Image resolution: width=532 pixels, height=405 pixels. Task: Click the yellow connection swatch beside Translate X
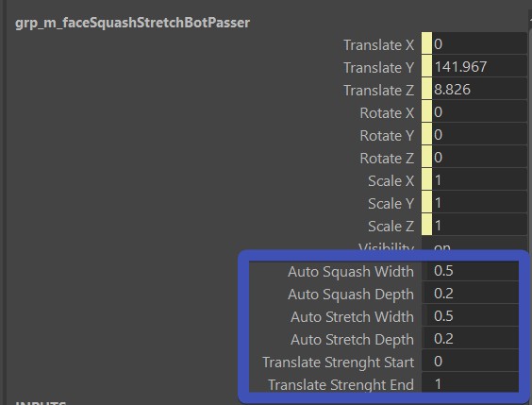(x=426, y=43)
